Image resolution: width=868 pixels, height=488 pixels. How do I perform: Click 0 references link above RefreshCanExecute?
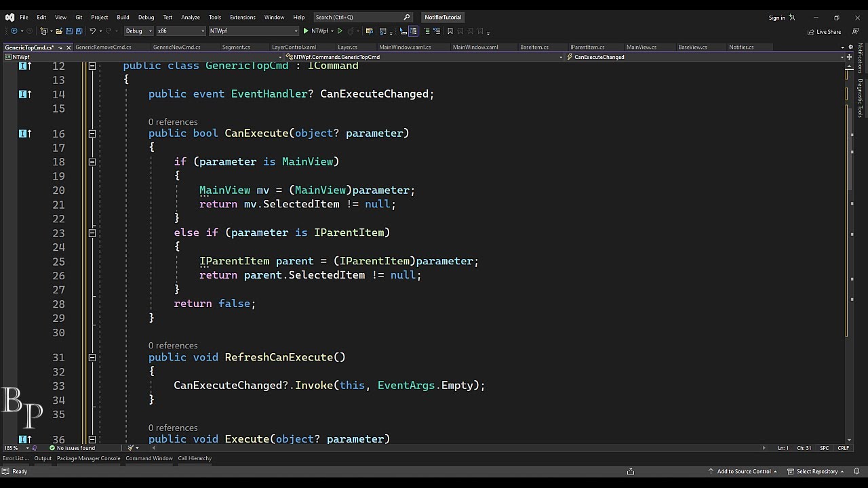[x=173, y=346]
